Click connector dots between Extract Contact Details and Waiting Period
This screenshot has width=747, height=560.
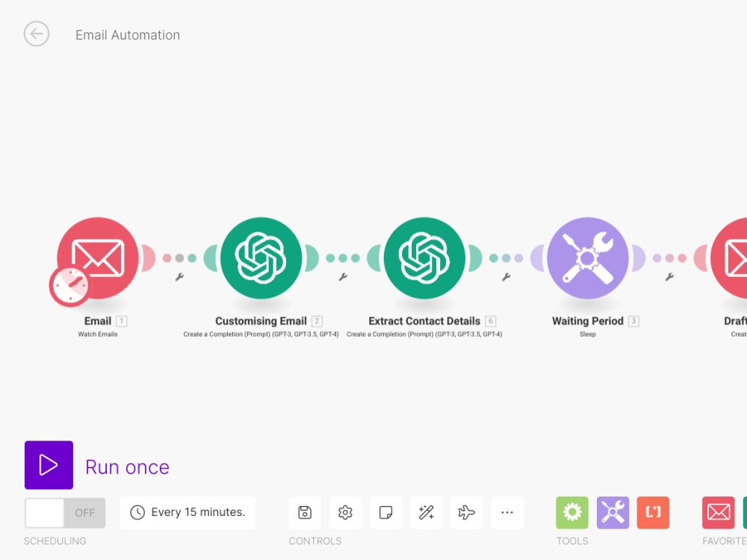(506, 258)
